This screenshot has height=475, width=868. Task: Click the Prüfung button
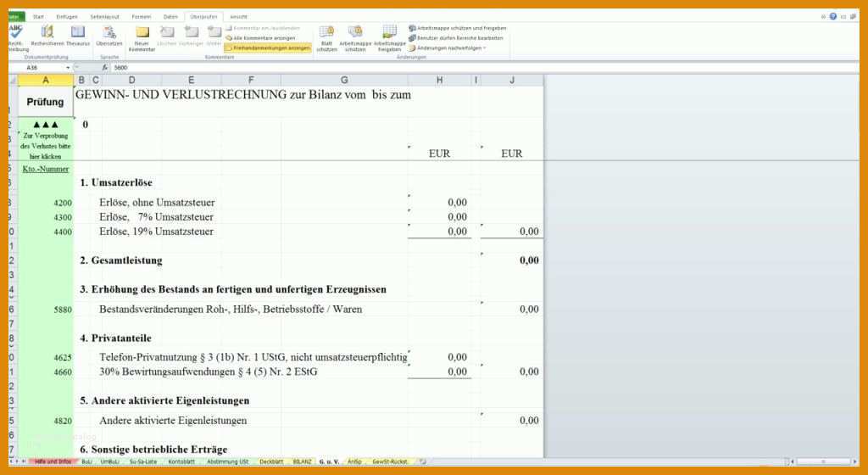tap(46, 102)
